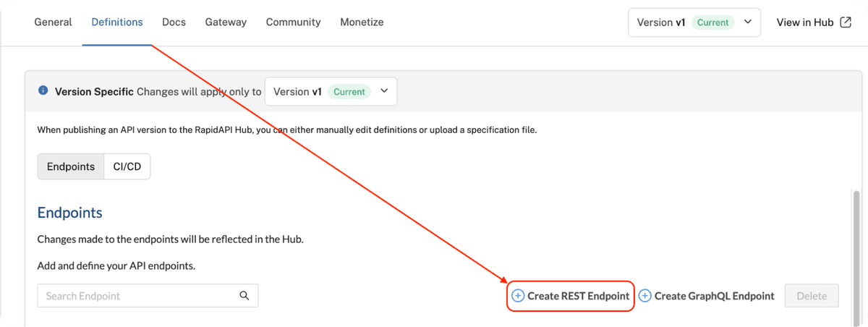Viewport: 868px width, 327px height.
Task: Open the Monetize tab
Action: point(362,22)
